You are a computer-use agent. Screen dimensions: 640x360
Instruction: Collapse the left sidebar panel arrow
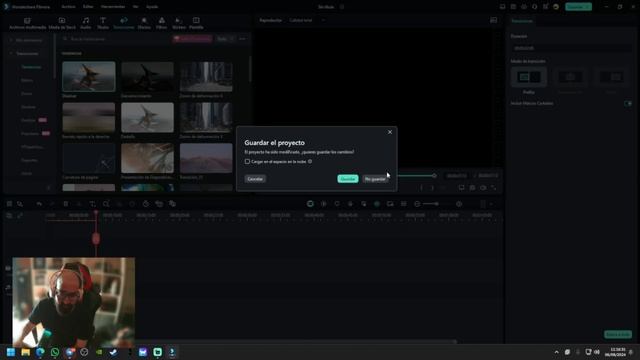(49, 188)
